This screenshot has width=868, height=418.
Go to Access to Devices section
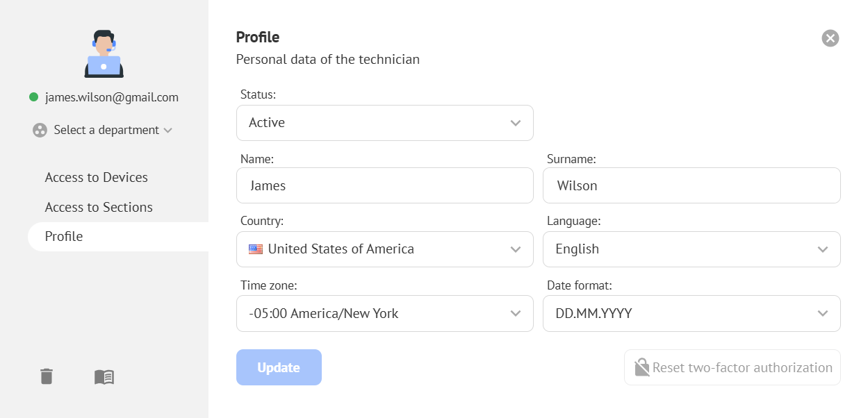click(x=97, y=178)
